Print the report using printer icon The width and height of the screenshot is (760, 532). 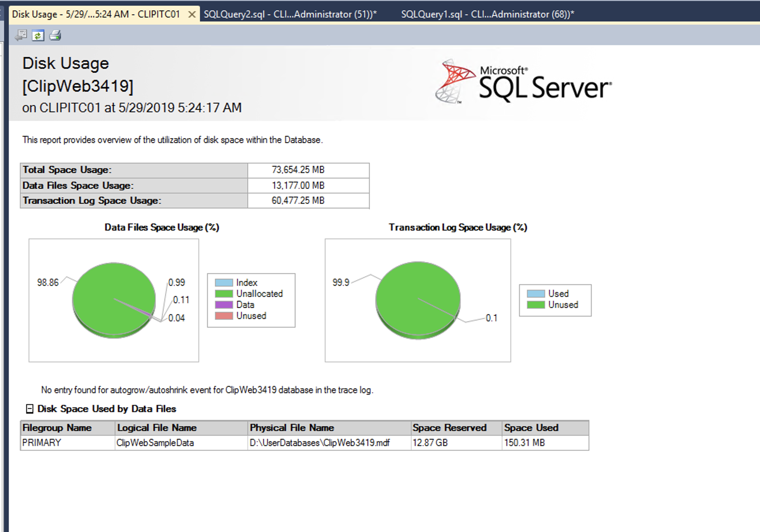pos(55,36)
